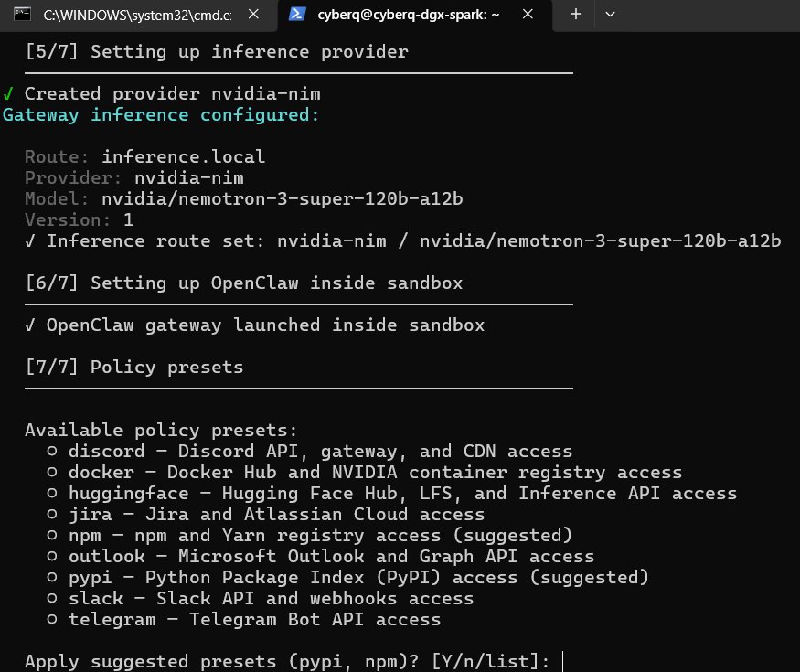Open a new tab with the plus button

[x=576, y=15]
